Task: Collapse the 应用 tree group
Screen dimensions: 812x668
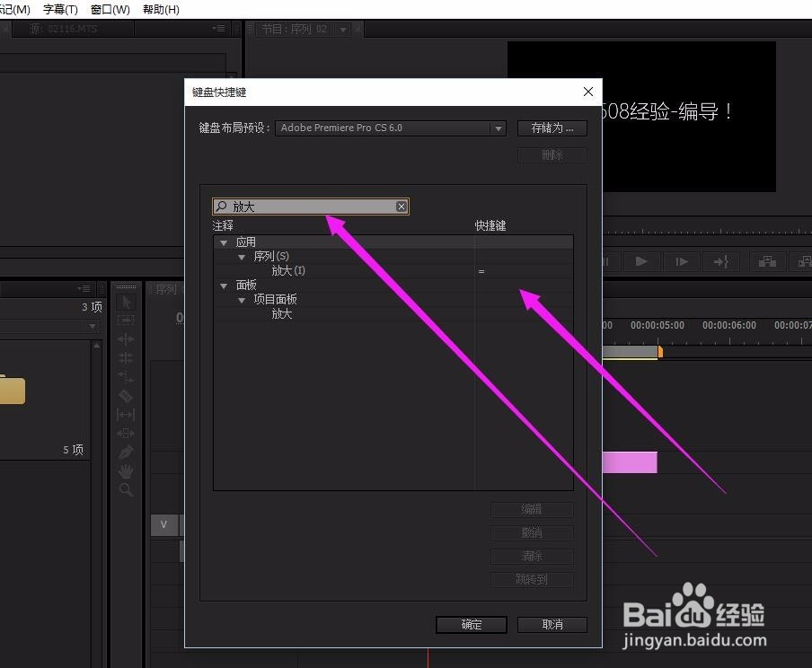Action: coord(224,242)
